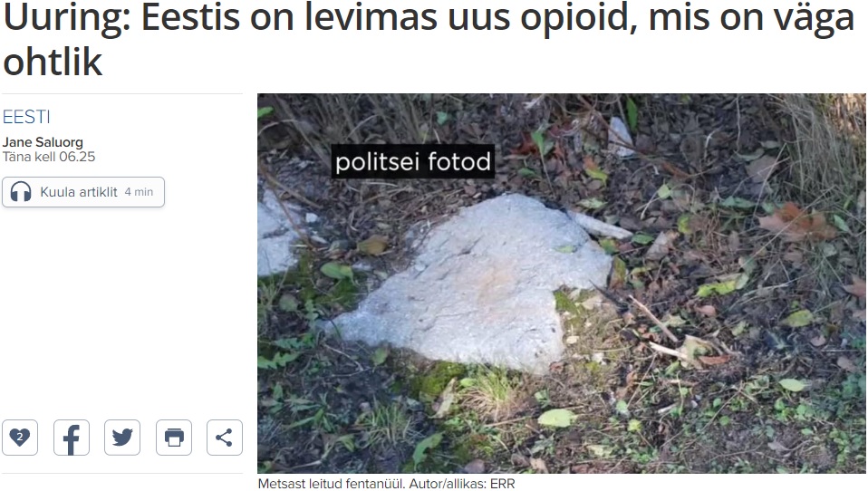Screen dimensions: 868x491
Task: Click the "Autor/allikas: ERR" photo credit
Action: pos(457,483)
